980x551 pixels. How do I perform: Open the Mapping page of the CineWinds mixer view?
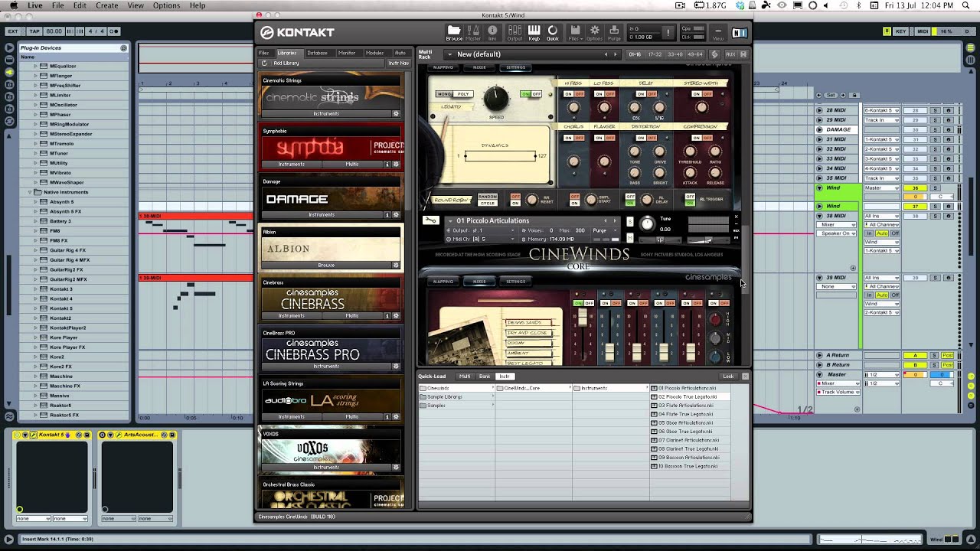click(x=443, y=282)
